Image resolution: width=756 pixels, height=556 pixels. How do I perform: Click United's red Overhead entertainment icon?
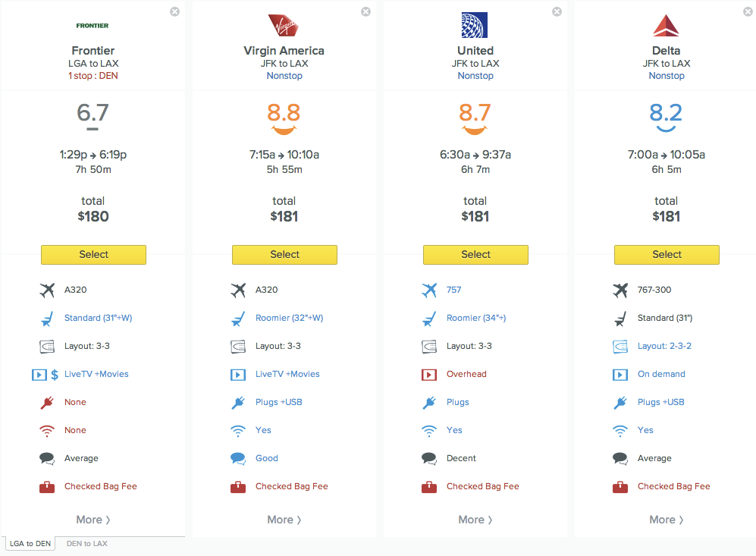pos(430,375)
